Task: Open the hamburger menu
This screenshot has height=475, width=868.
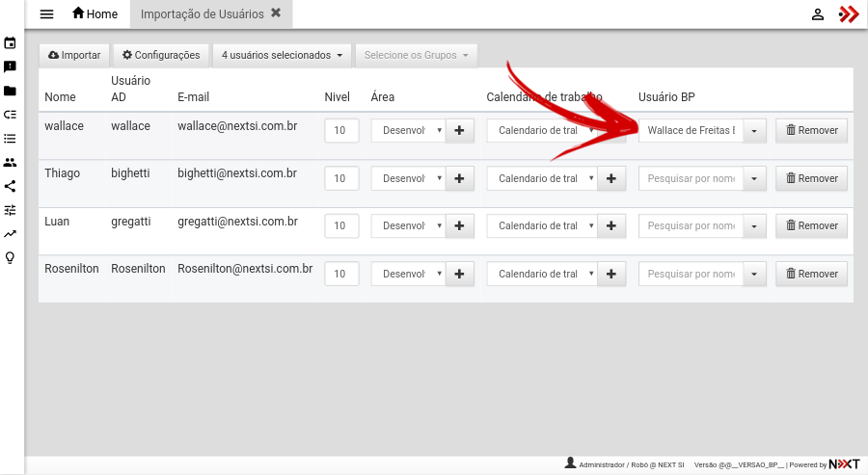Action: (x=46, y=14)
